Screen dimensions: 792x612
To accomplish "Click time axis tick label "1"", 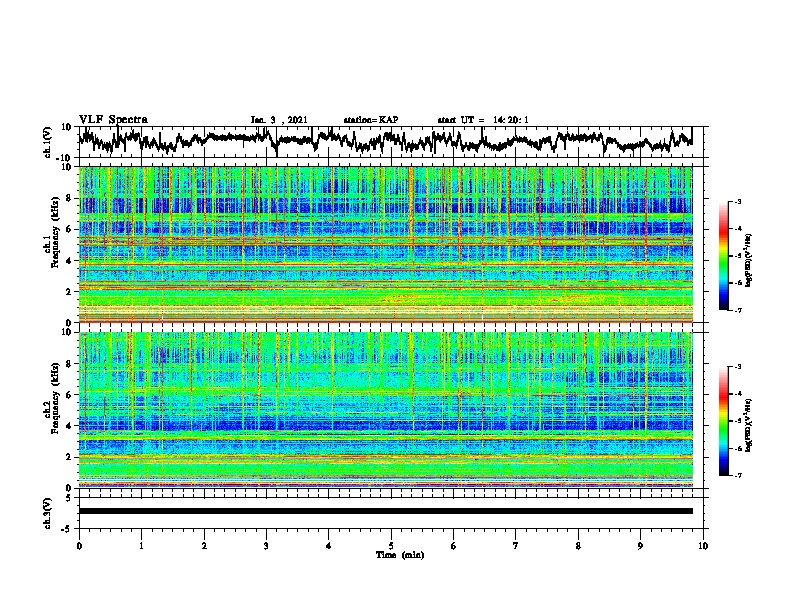I will pyautogui.click(x=141, y=546).
